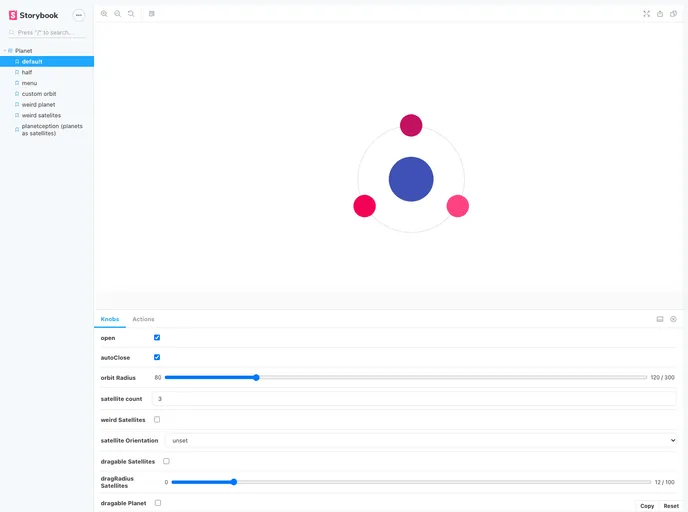The height and width of the screenshot is (512, 688).
Task: Click the Storybook logo
Action: [33, 15]
